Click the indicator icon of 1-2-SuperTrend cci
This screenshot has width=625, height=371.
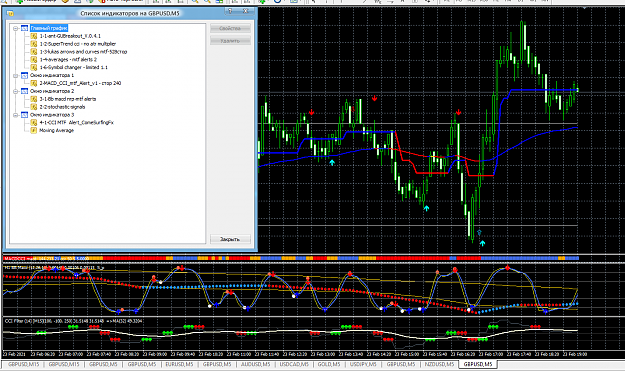34,44
